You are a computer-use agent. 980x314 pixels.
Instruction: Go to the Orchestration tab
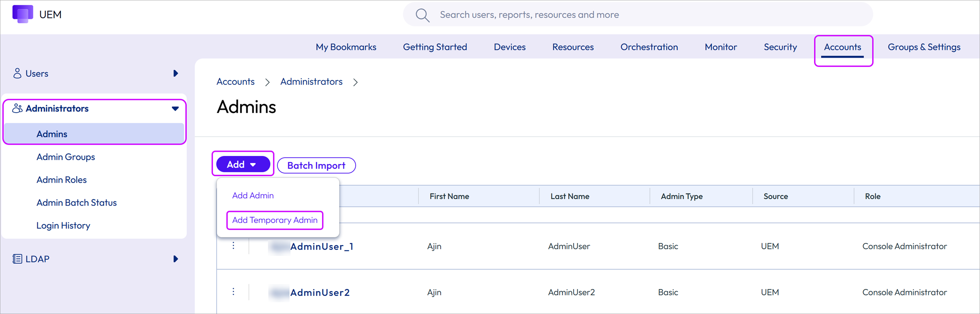(649, 47)
